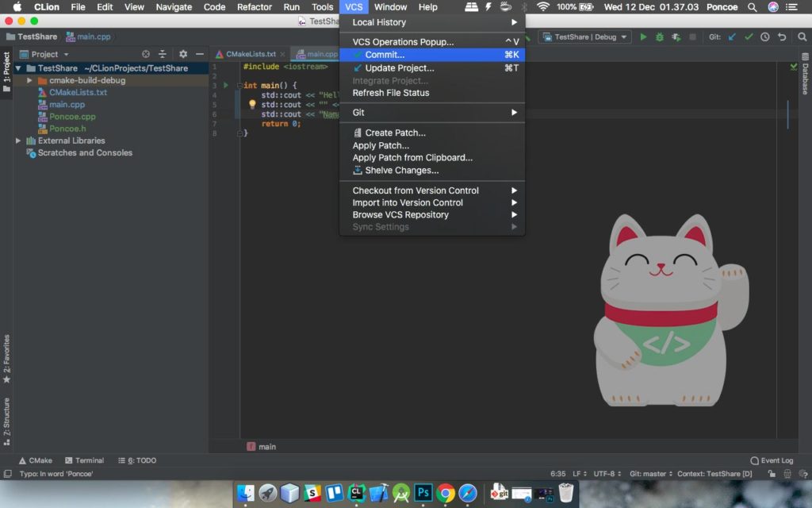The height and width of the screenshot is (508, 812).
Task: Click the Git commit checkmark in toolbar
Action: pyautogui.click(x=749, y=37)
